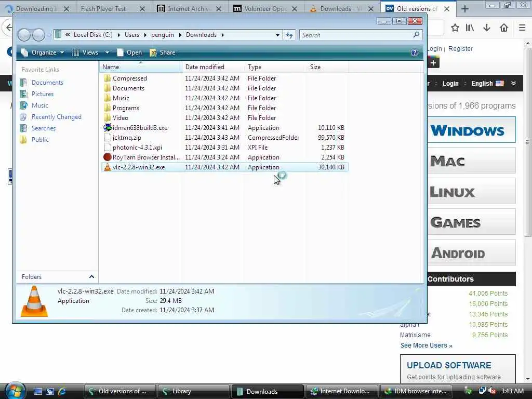Click the network tray icon
This screenshot has width=532, height=399.
click(482, 391)
